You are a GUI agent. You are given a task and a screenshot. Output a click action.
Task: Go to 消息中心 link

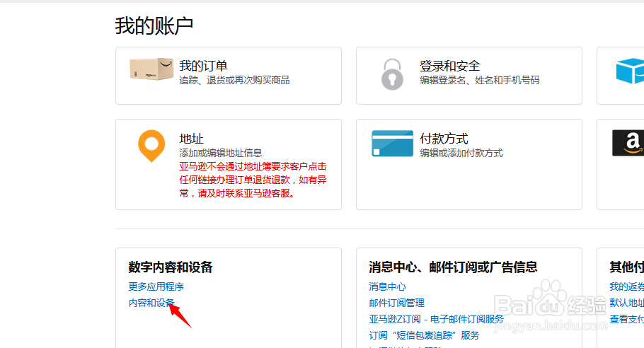[x=387, y=286]
